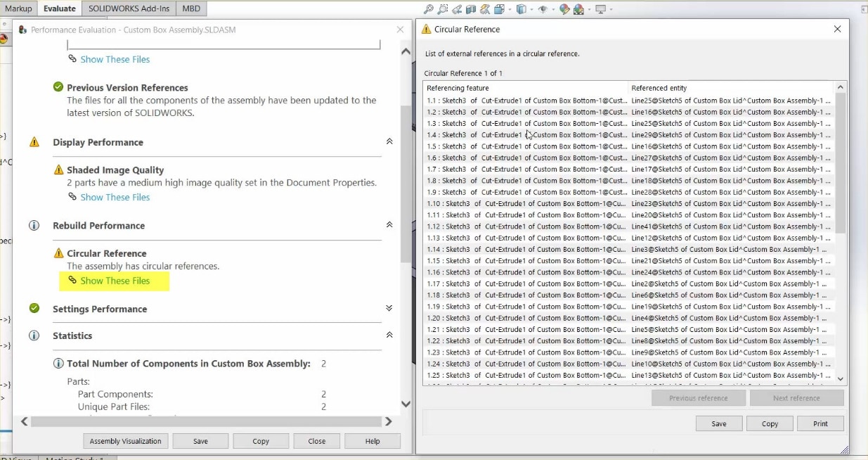
Task: Click the Circular Reference warning icon in dialog title
Action: 426,30
